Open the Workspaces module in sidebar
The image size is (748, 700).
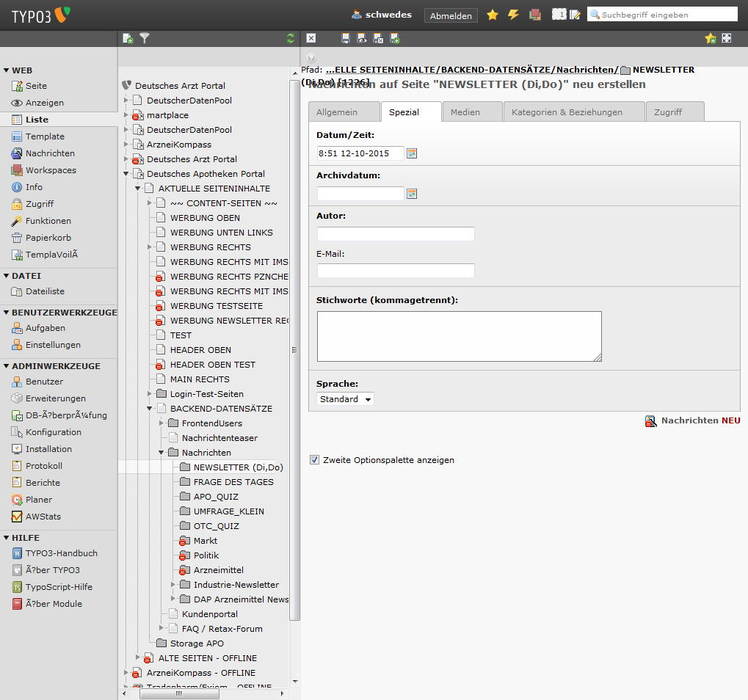(x=51, y=170)
